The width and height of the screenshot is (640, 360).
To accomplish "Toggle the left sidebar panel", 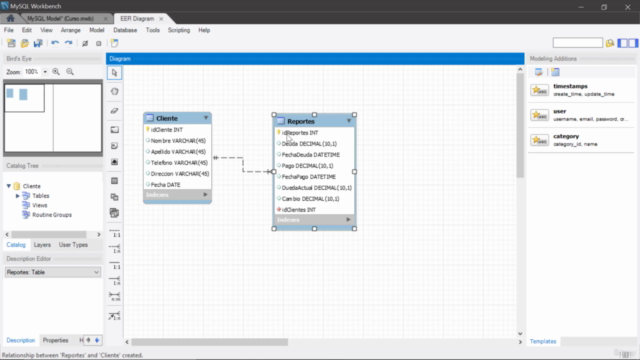I will click(623, 43).
